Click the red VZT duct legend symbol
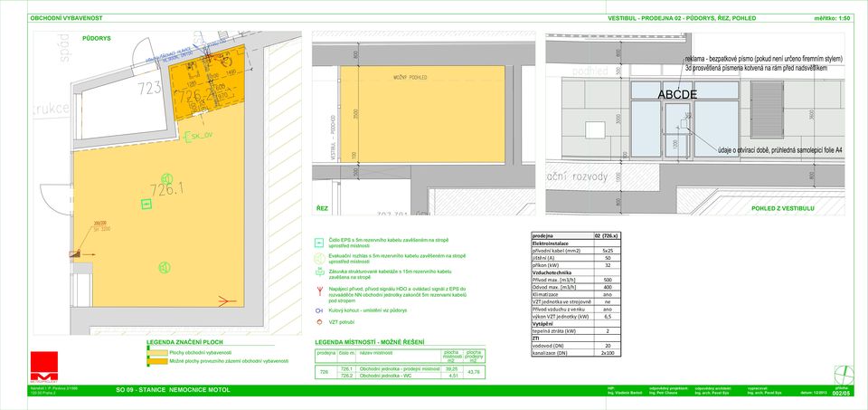 (319, 322)
